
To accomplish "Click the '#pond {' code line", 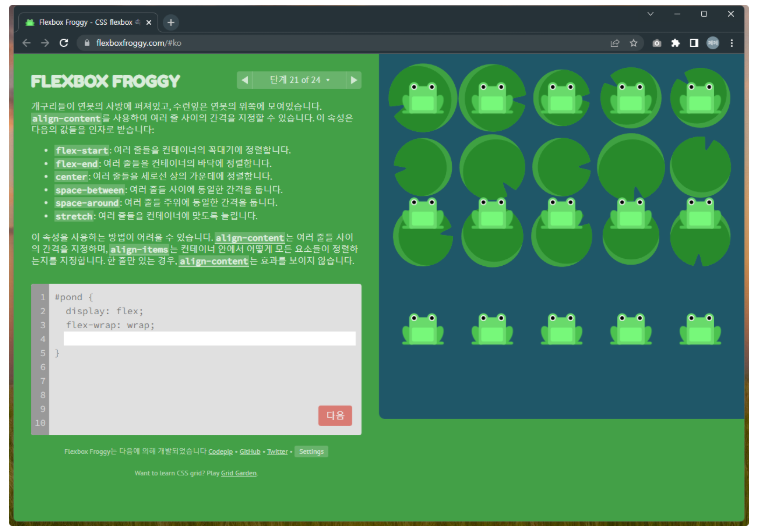I will (74, 297).
